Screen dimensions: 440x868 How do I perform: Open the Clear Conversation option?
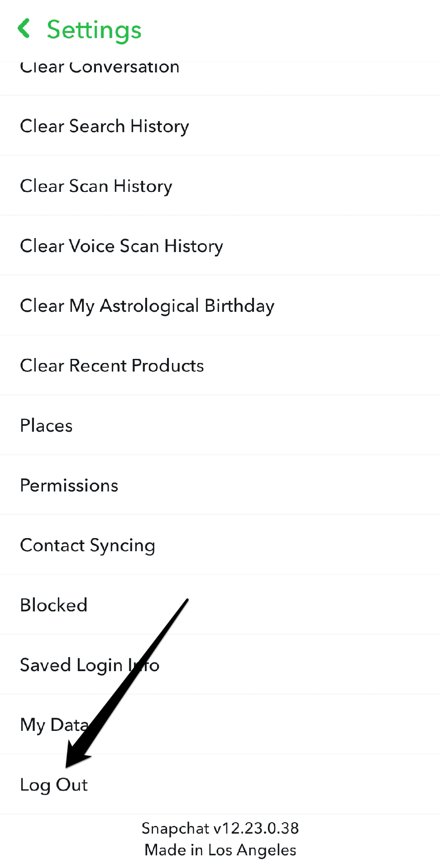click(x=100, y=69)
